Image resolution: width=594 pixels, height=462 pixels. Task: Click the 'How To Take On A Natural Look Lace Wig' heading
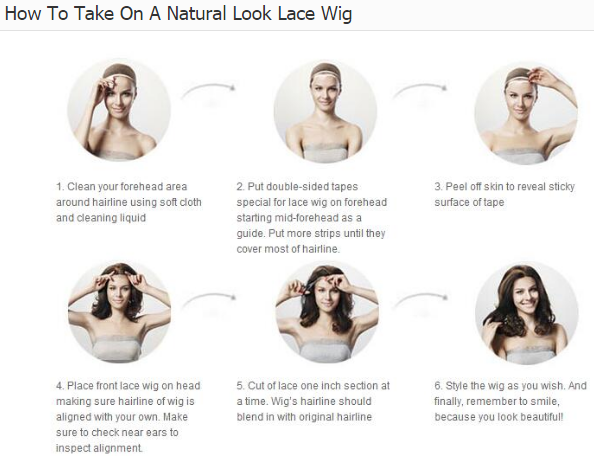178,14
